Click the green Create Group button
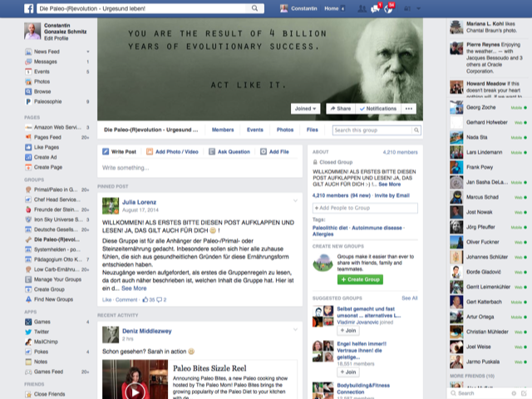532x399 pixels. pos(360,279)
